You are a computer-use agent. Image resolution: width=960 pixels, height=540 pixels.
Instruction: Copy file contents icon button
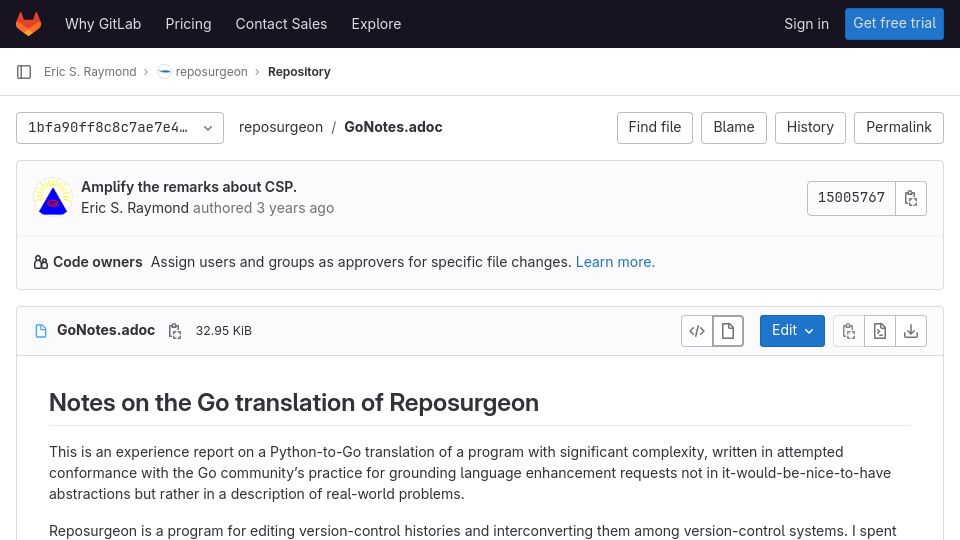(x=849, y=331)
